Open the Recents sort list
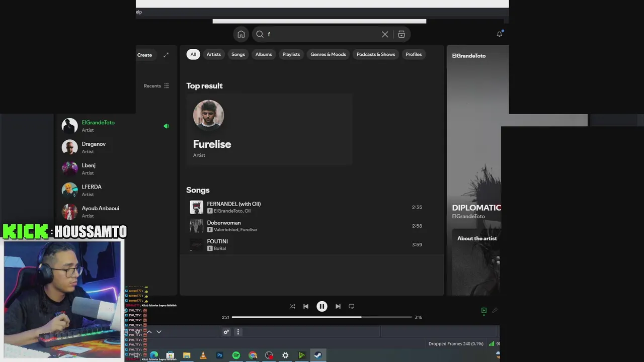The image size is (644, 362). click(x=156, y=86)
